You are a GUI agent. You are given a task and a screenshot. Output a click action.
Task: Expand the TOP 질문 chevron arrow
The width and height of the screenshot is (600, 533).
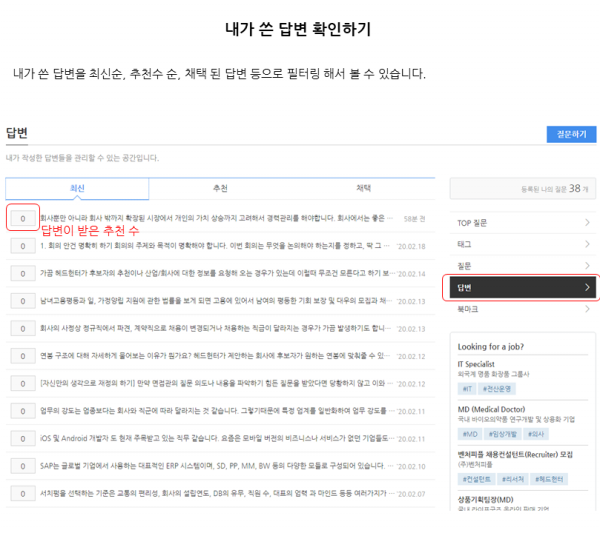pos(587,222)
